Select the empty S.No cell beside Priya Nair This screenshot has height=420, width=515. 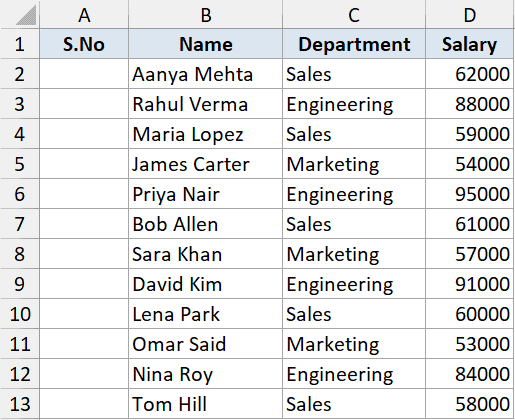click(x=84, y=194)
